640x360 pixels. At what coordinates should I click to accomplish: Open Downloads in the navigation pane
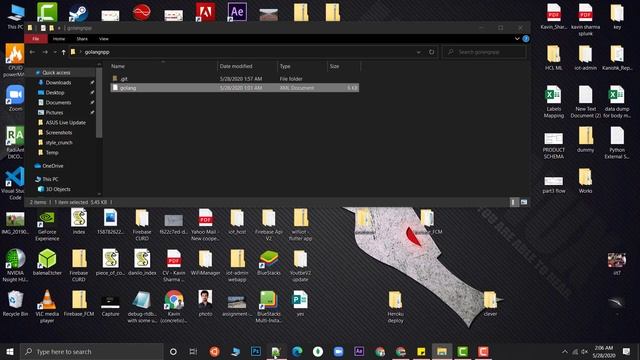click(x=58, y=83)
